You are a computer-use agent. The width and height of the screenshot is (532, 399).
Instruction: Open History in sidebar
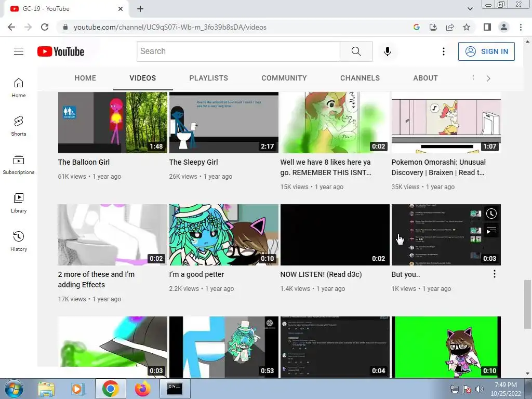click(x=19, y=241)
